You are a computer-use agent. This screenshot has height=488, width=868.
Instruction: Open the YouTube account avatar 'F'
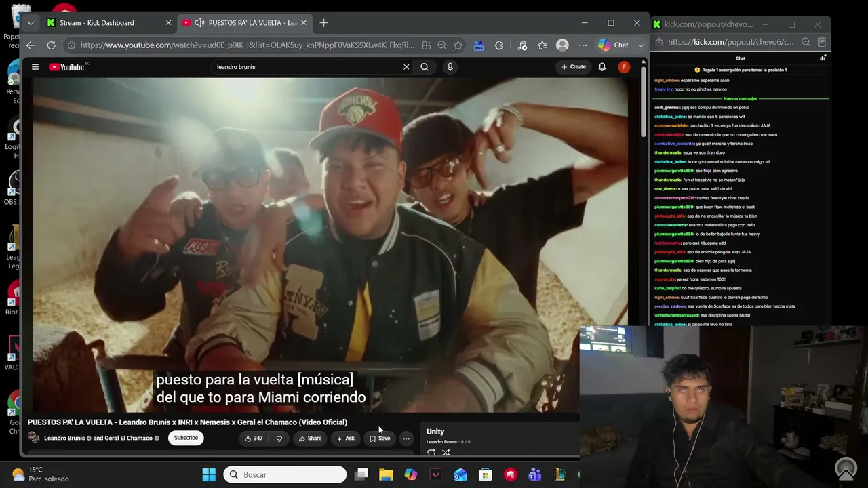(624, 67)
